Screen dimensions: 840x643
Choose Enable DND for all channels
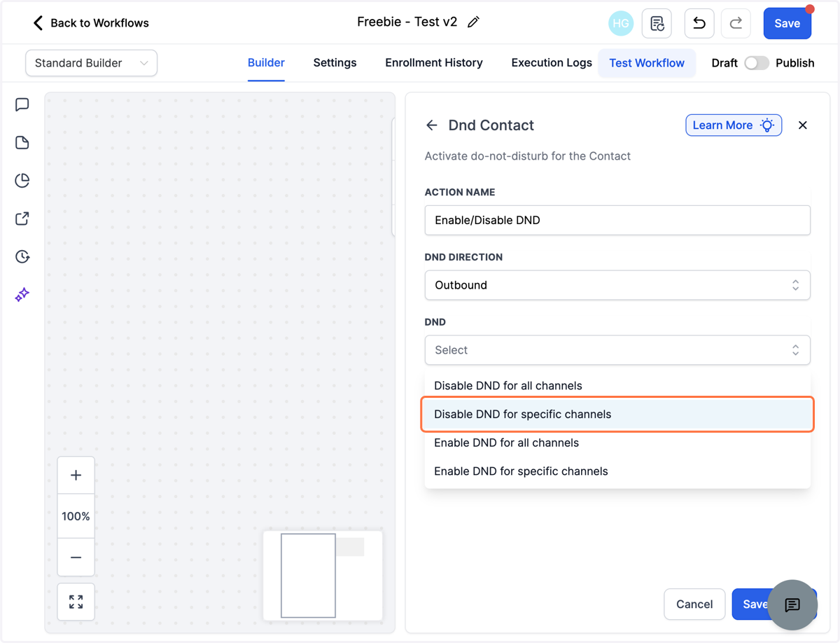point(617,443)
